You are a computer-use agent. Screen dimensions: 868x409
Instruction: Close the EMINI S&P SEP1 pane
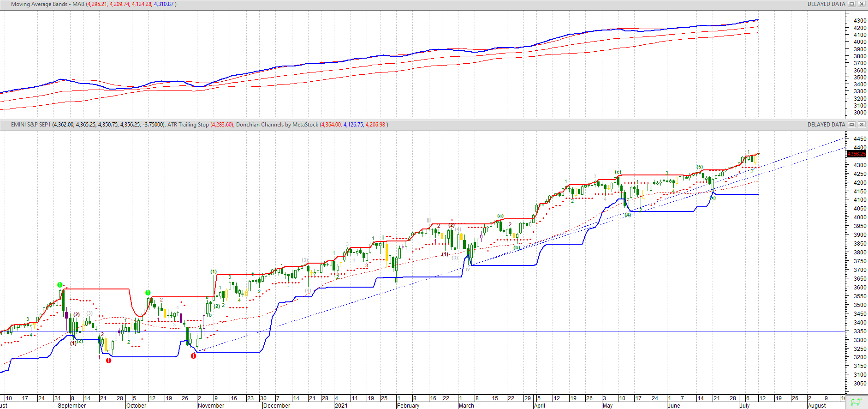(x=861, y=125)
